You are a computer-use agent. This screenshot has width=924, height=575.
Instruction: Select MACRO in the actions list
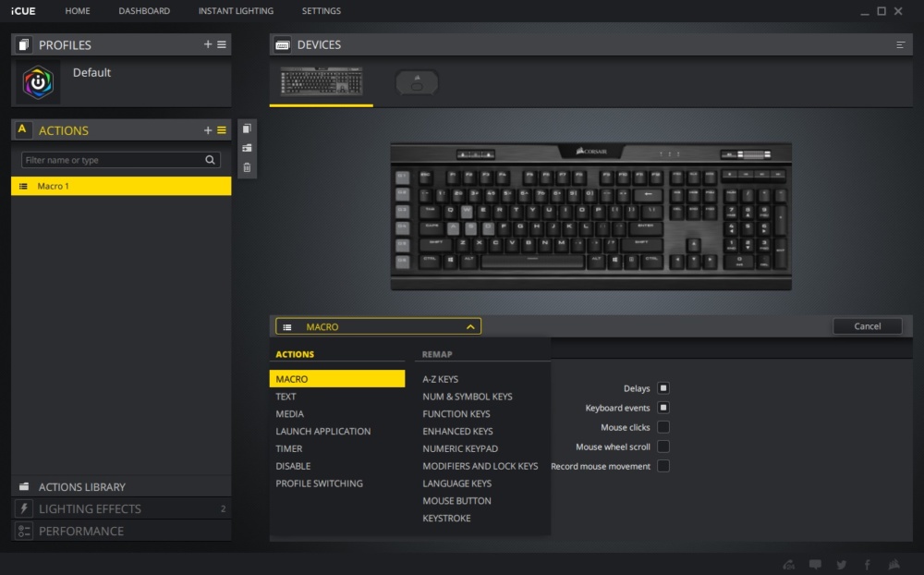(x=337, y=379)
